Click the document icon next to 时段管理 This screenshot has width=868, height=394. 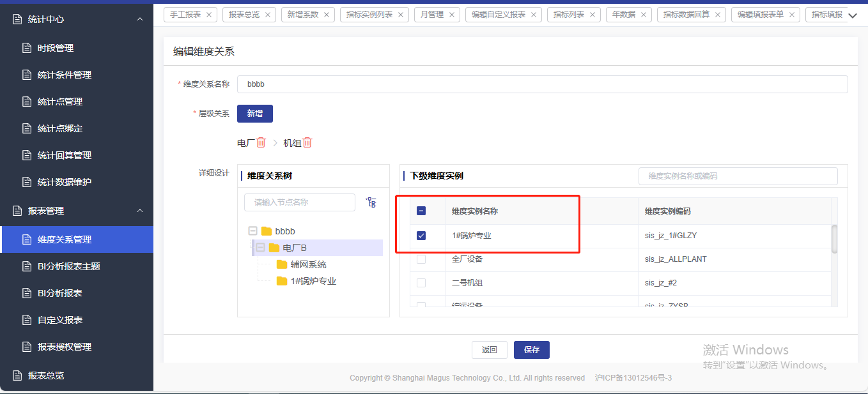pos(27,48)
